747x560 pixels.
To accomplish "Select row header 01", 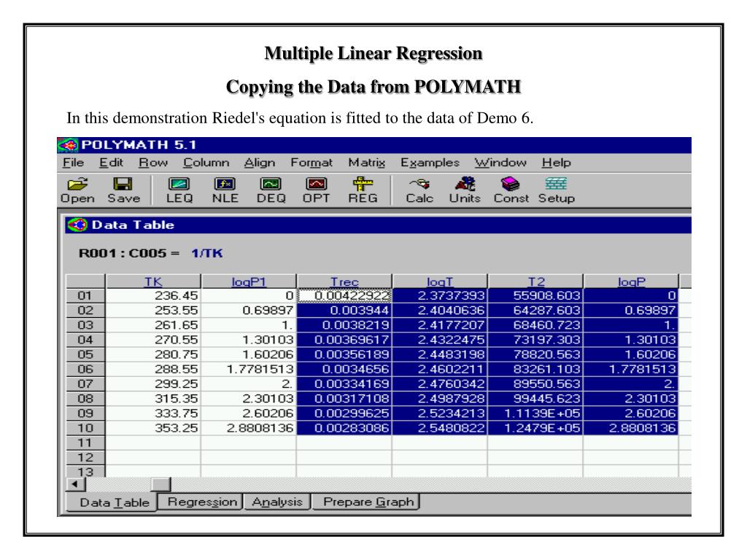I will click(85, 296).
